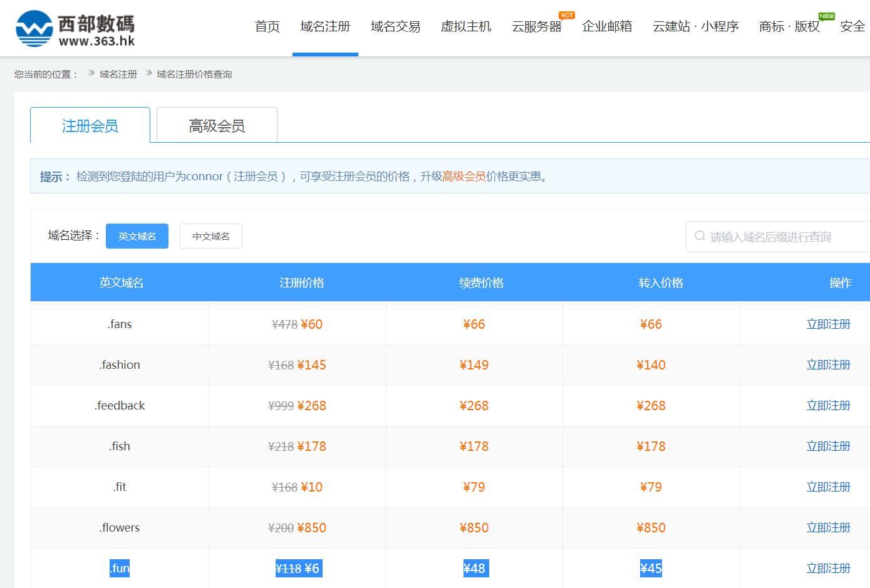Select the 中文域名 filter
The height and width of the screenshot is (588, 870).
pyautogui.click(x=211, y=236)
